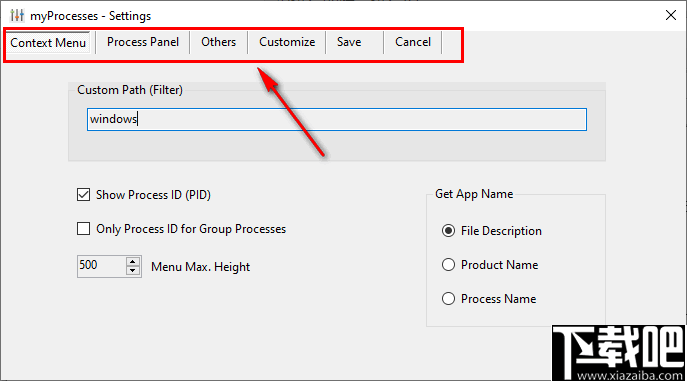Switch to the Context Menu tab
This screenshot has height=381, width=687.
coord(48,43)
